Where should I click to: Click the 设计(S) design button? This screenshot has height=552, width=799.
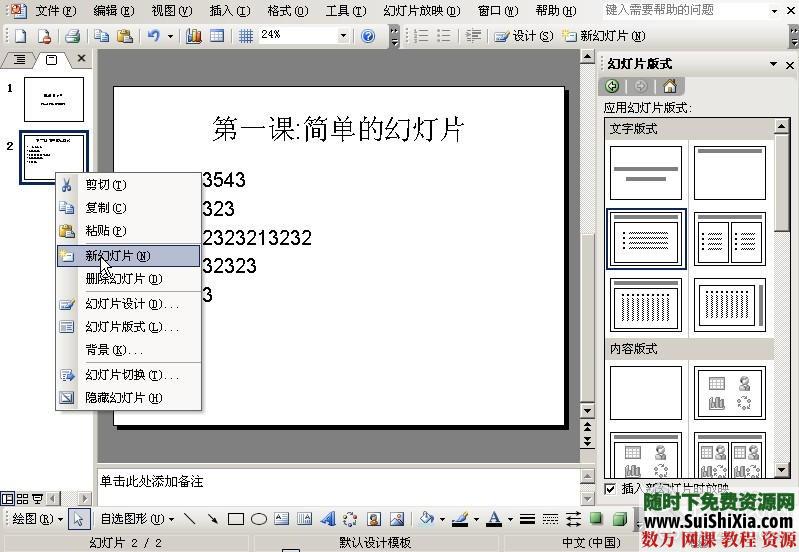(523, 36)
